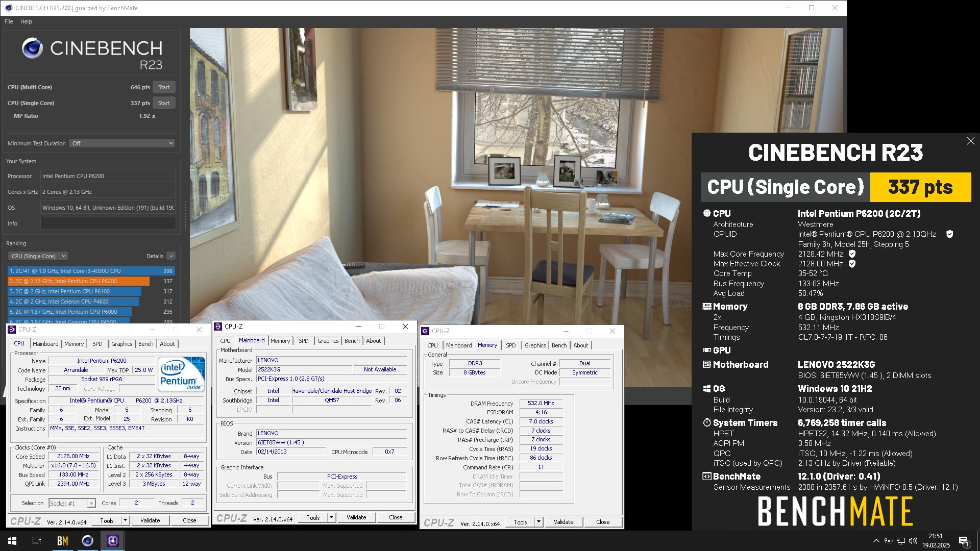Select Celeron P4600 ranking entry
The height and width of the screenshot is (551, 980).
(73, 302)
